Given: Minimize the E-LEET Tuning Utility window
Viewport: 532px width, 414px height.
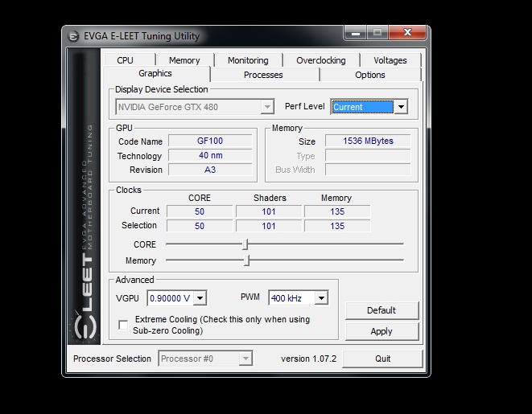Looking at the screenshot, I should click(357, 34).
